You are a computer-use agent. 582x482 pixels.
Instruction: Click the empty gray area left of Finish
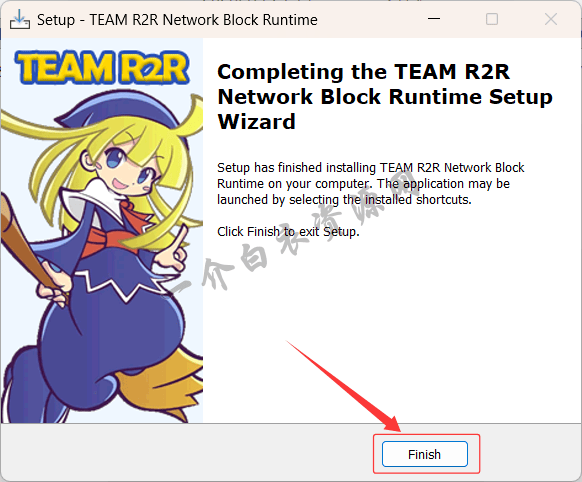click(186, 453)
